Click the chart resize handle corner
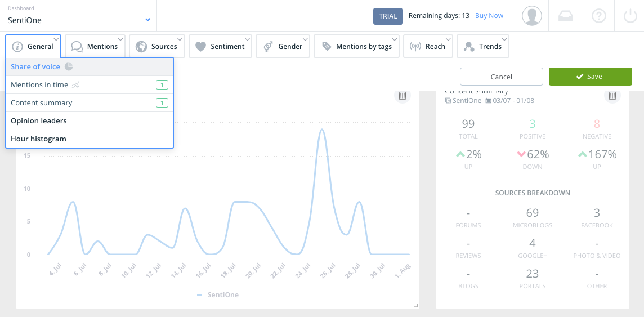This screenshot has height=317, width=644. tap(415, 306)
